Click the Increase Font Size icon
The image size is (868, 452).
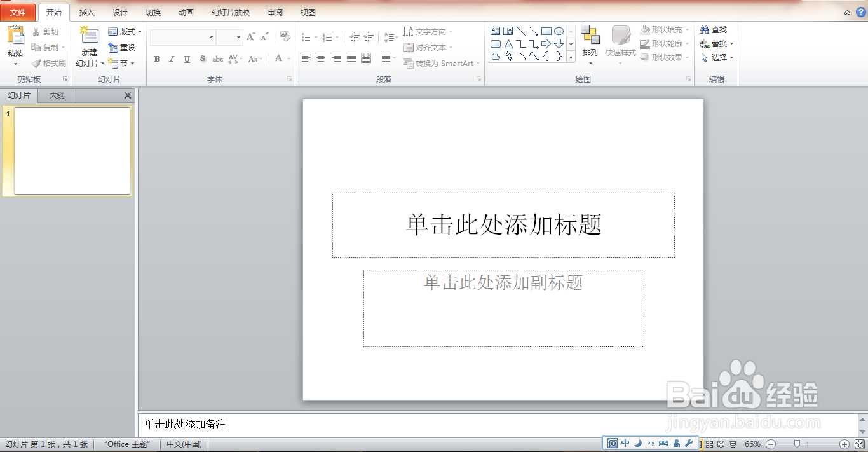(251, 37)
